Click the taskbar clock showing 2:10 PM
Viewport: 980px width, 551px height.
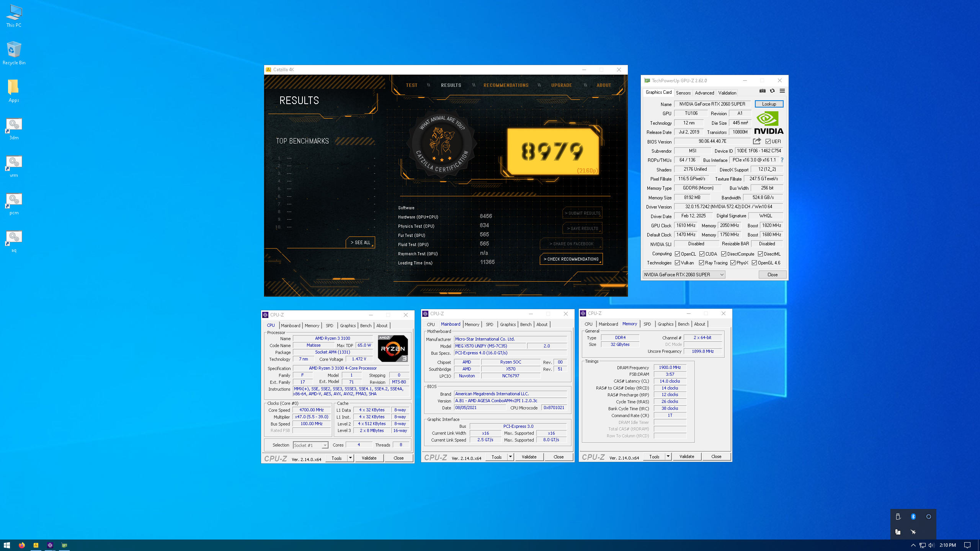pos(947,545)
